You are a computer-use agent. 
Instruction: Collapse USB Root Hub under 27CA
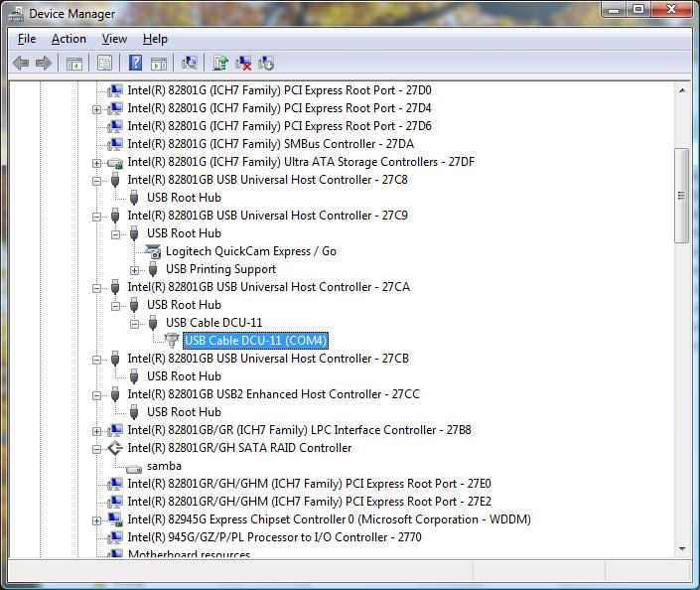point(115,306)
